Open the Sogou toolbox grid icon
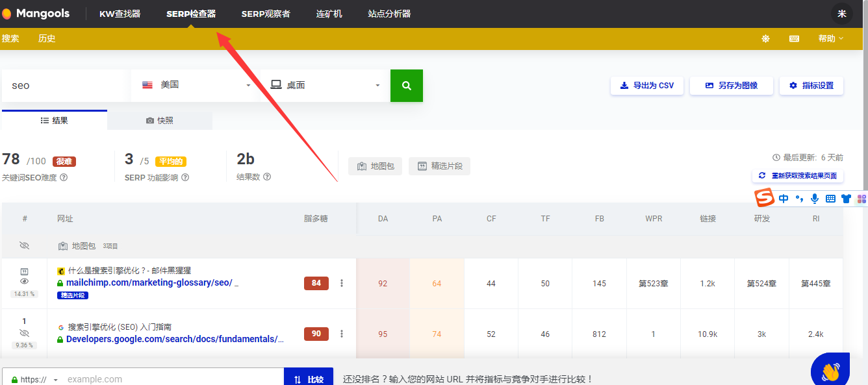Image resolution: width=868 pixels, height=385 pixels. (x=862, y=198)
